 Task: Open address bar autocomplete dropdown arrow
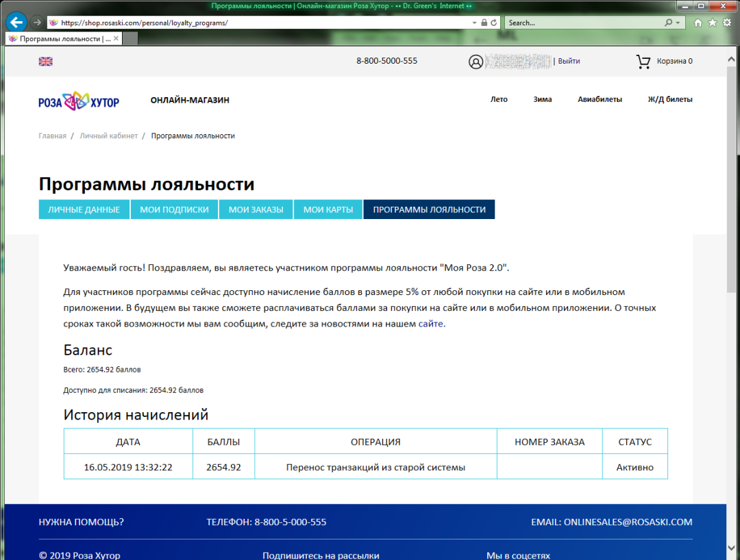coord(474,23)
